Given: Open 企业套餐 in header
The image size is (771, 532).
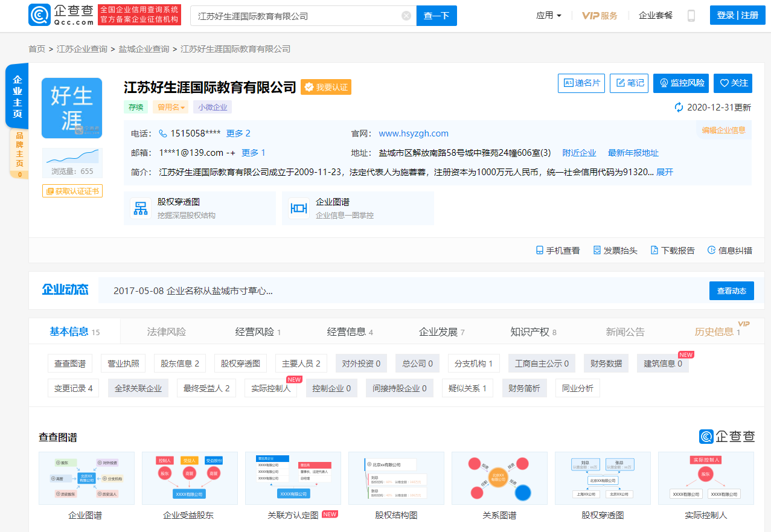Looking at the screenshot, I should tap(656, 15).
